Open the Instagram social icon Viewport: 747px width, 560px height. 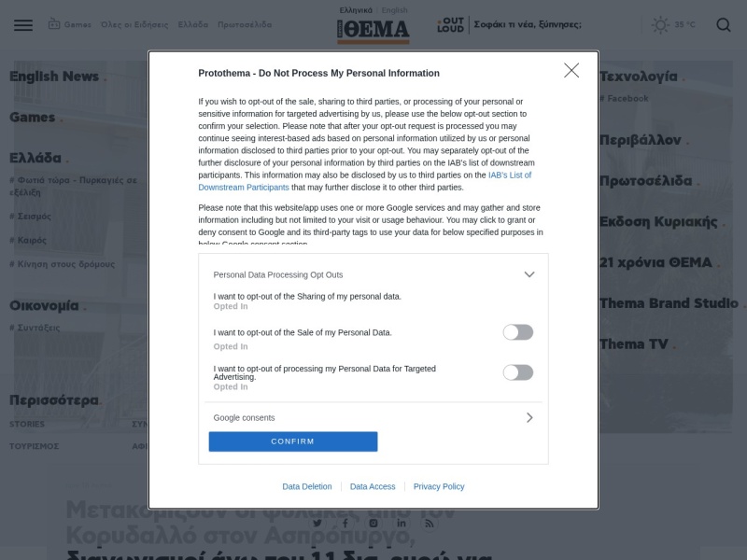coord(373,524)
